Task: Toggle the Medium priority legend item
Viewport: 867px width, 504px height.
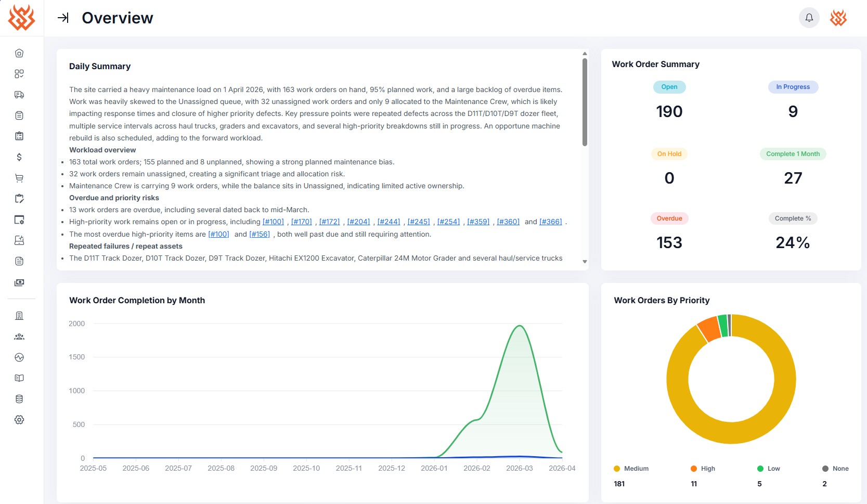Action: point(631,469)
